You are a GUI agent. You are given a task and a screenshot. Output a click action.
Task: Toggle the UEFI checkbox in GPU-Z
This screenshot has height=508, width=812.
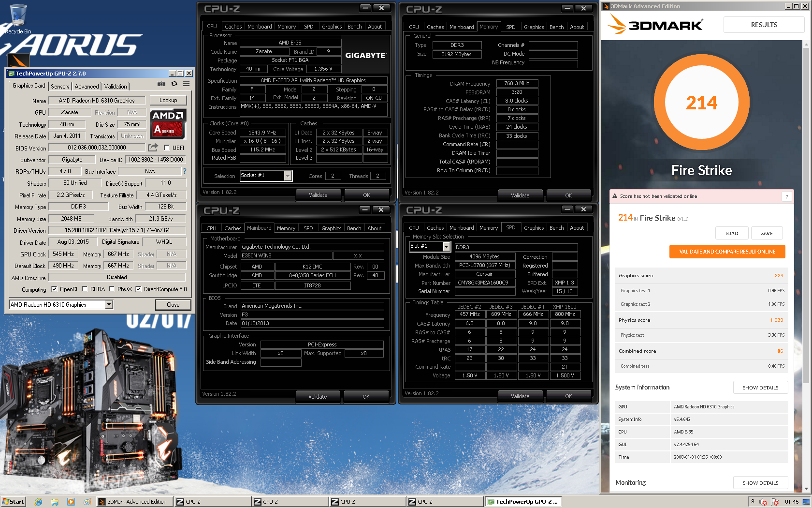pyautogui.click(x=167, y=148)
